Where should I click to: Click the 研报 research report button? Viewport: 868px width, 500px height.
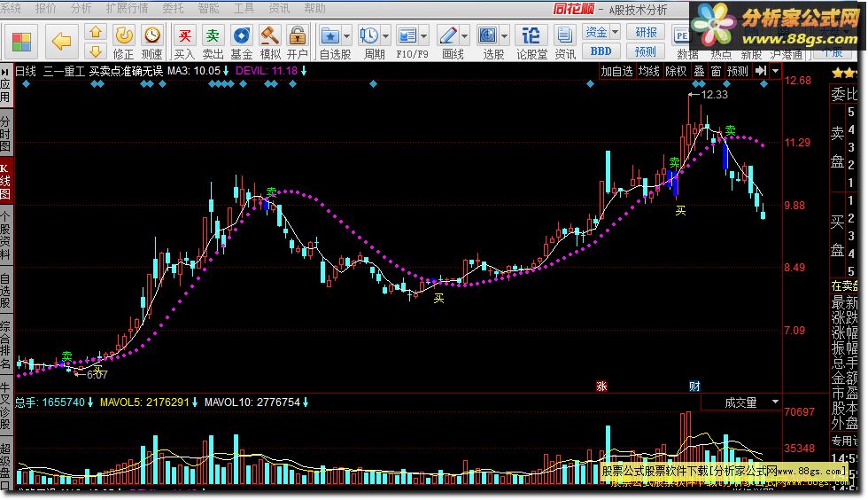646,32
